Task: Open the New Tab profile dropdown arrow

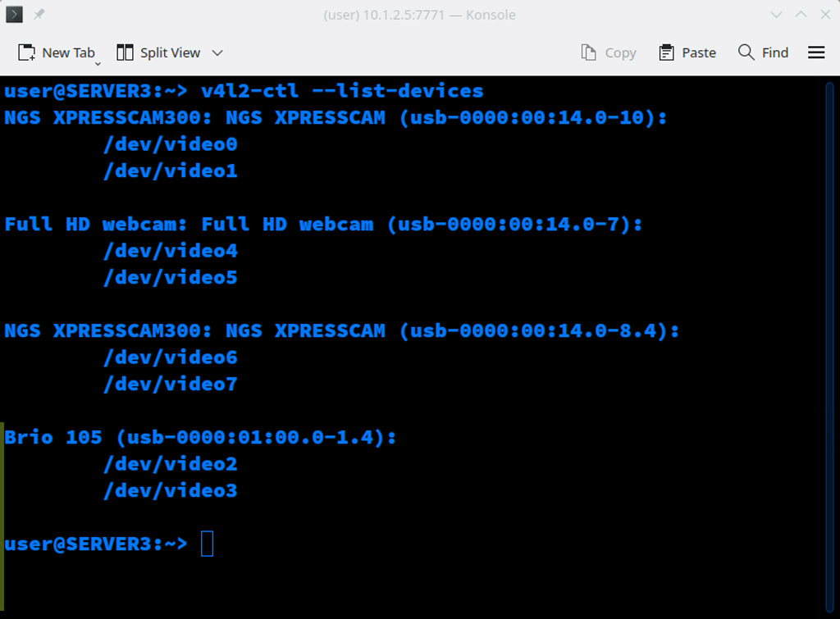Action: (x=98, y=64)
